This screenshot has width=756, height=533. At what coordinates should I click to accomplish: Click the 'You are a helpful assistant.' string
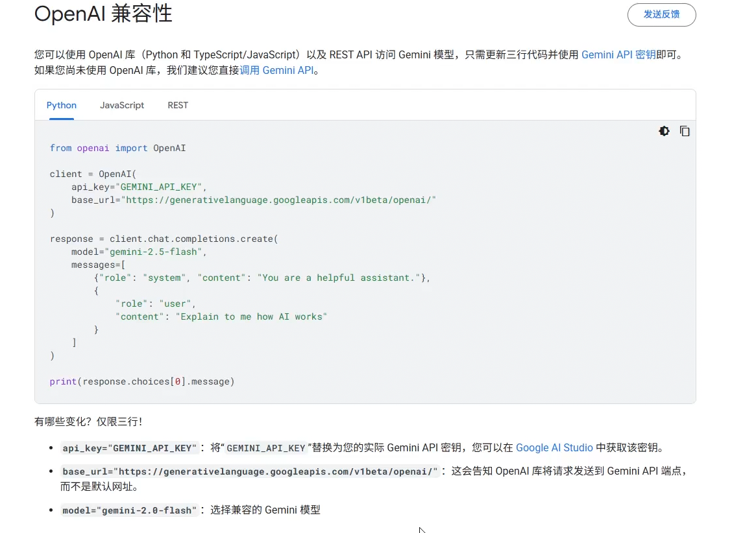point(339,278)
